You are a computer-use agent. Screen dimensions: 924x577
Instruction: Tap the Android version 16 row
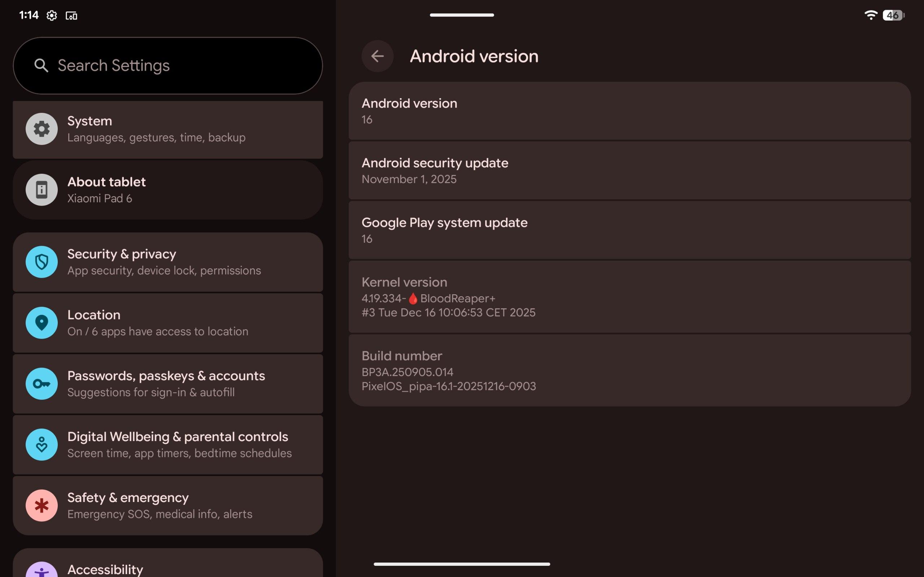click(629, 111)
